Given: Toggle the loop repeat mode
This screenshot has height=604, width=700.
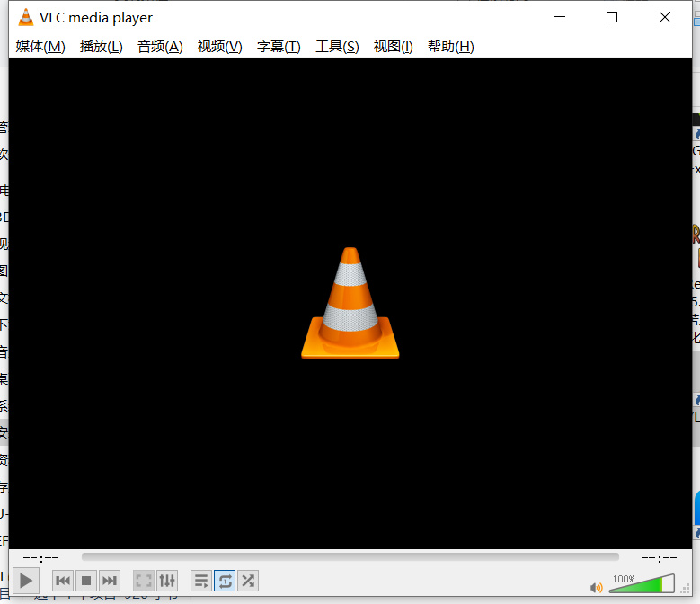Looking at the screenshot, I should 225,581.
